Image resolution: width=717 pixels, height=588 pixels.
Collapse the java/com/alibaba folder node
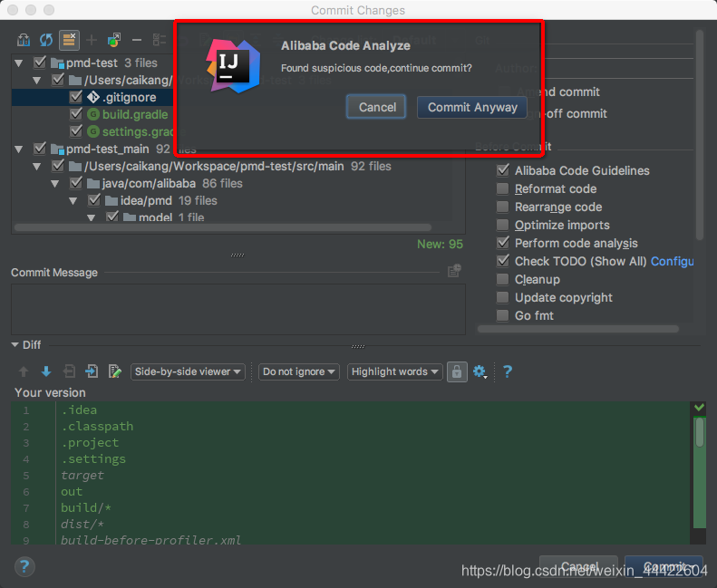coord(55,184)
